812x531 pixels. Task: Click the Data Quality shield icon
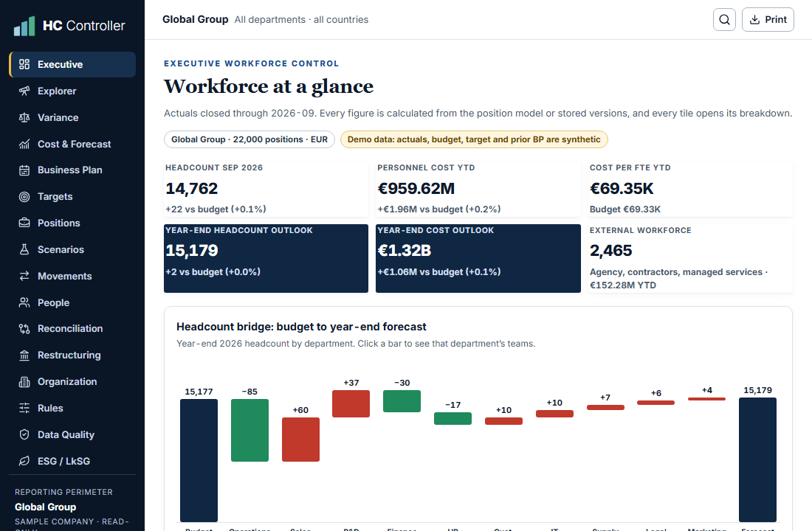(x=24, y=434)
